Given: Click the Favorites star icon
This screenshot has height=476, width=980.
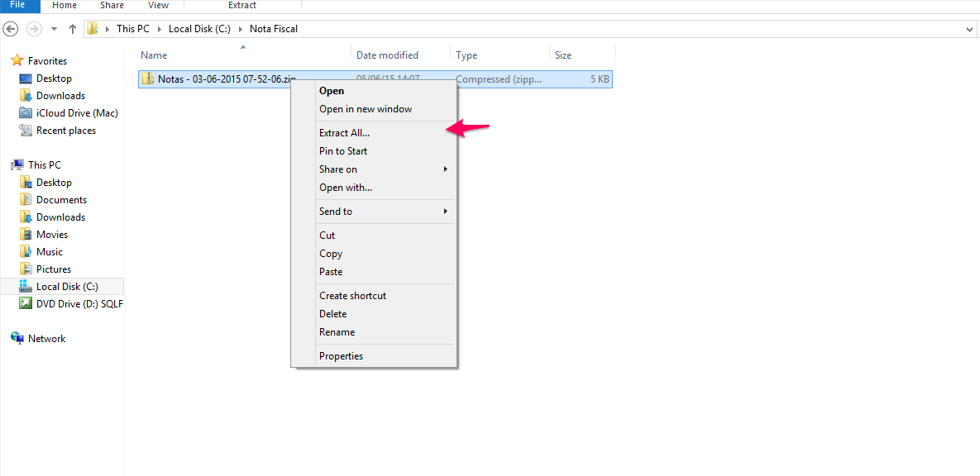Looking at the screenshot, I should tap(17, 60).
